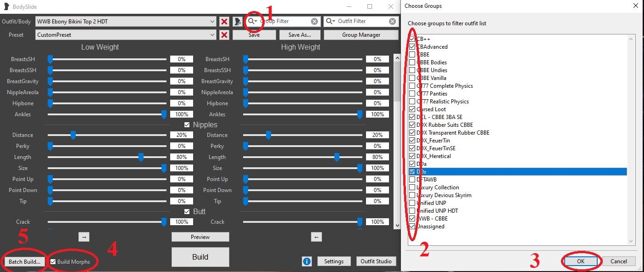Click the Low Weight Length 80% field

182,157
